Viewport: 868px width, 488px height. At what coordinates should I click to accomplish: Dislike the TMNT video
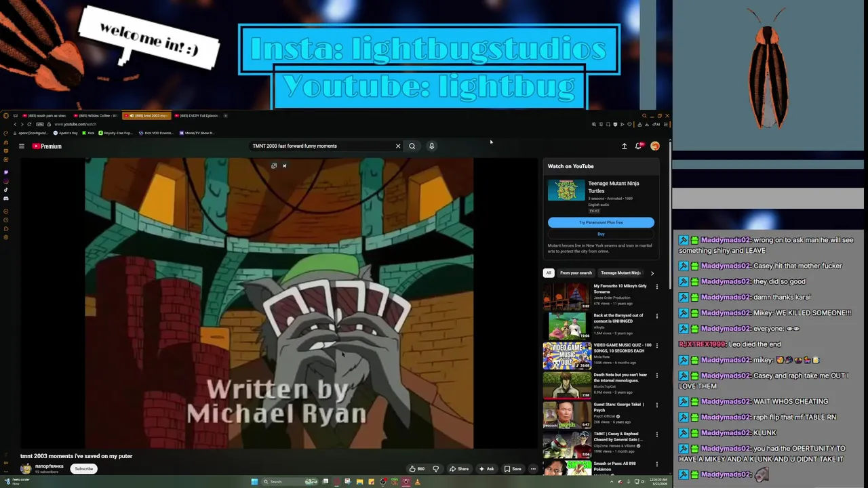coord(435,468)
